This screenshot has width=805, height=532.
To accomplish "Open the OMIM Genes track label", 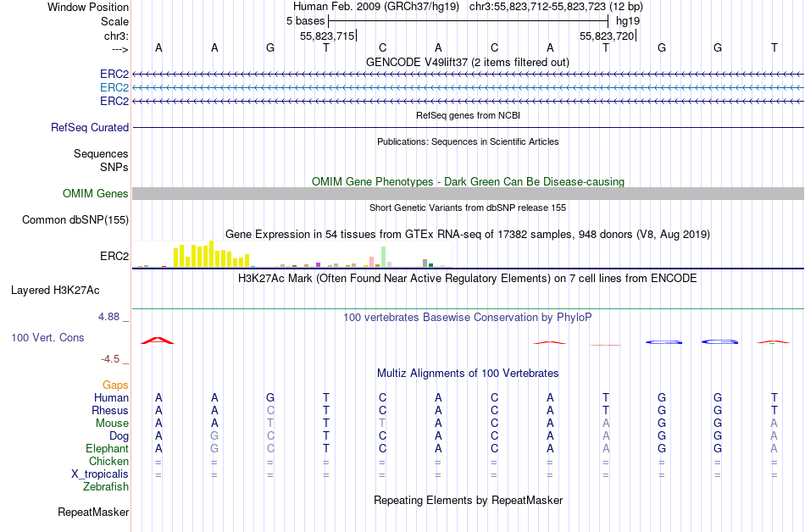I will click(x=96, y=193).
